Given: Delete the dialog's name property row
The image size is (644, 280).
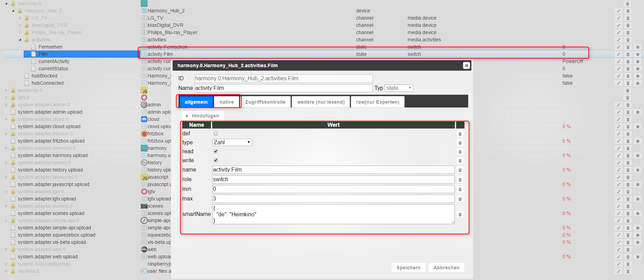Looking at the screenshot, I should click(460, 170).
